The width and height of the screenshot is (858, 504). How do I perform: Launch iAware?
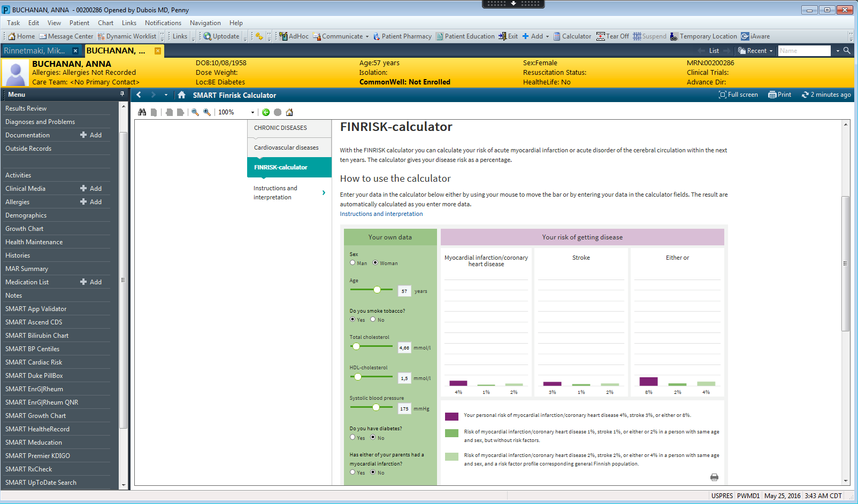(x=755, y=36)
